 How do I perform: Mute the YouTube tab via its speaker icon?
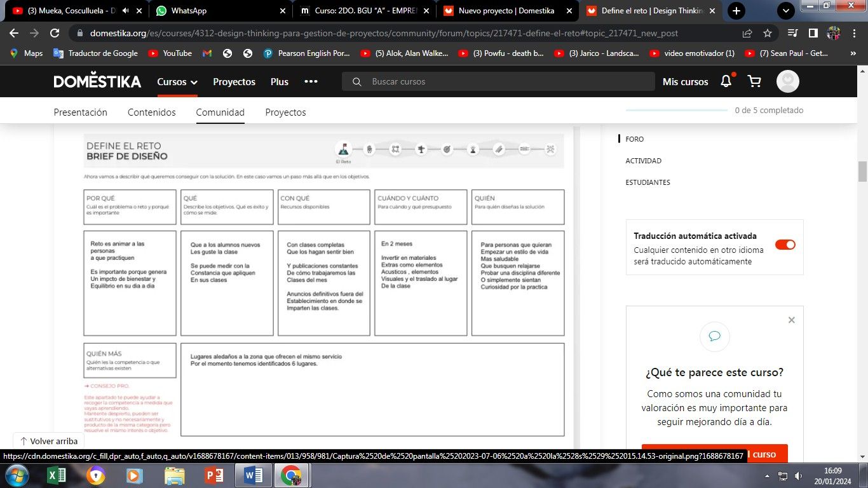pos(125,11)
